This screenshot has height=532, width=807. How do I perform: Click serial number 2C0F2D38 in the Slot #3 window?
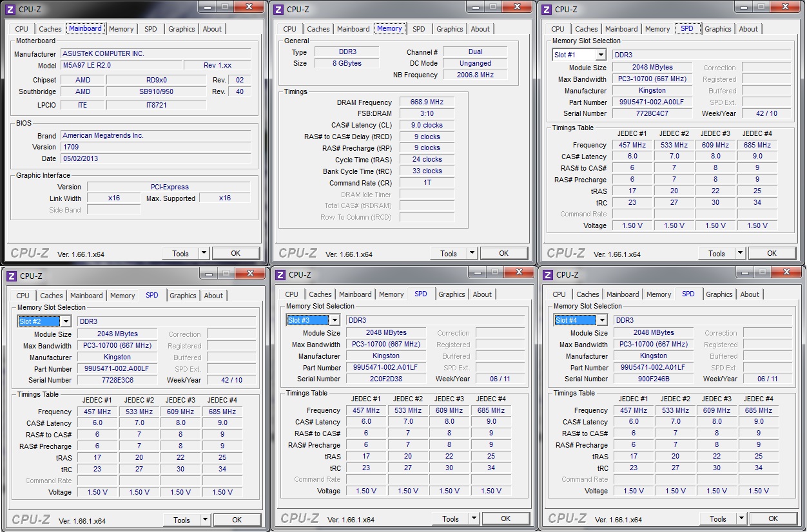click(x=386, y=379)
